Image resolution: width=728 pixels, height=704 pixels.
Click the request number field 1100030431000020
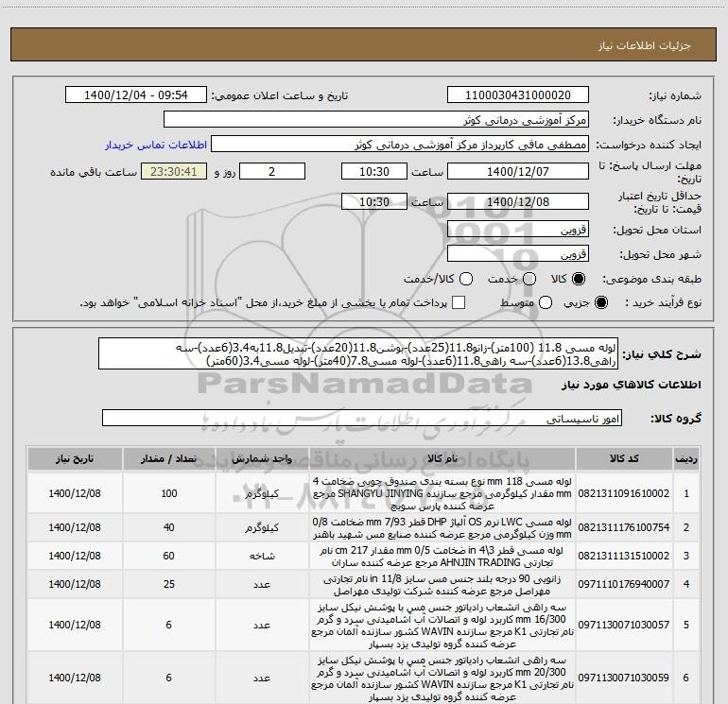(x=518, y=95)
